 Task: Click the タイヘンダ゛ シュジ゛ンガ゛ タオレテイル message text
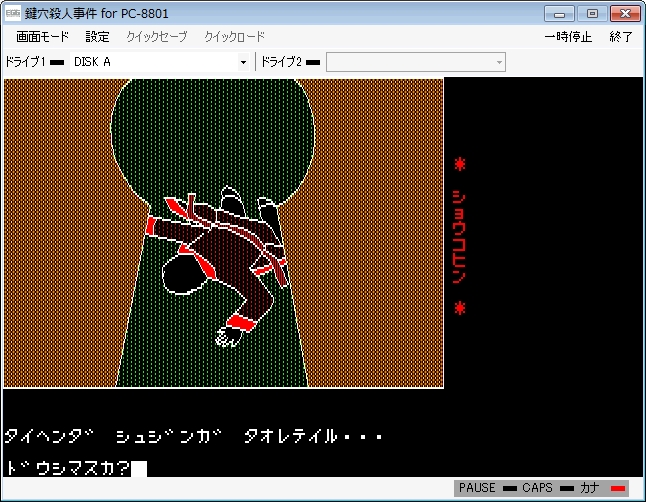click(x=194, y=436)
